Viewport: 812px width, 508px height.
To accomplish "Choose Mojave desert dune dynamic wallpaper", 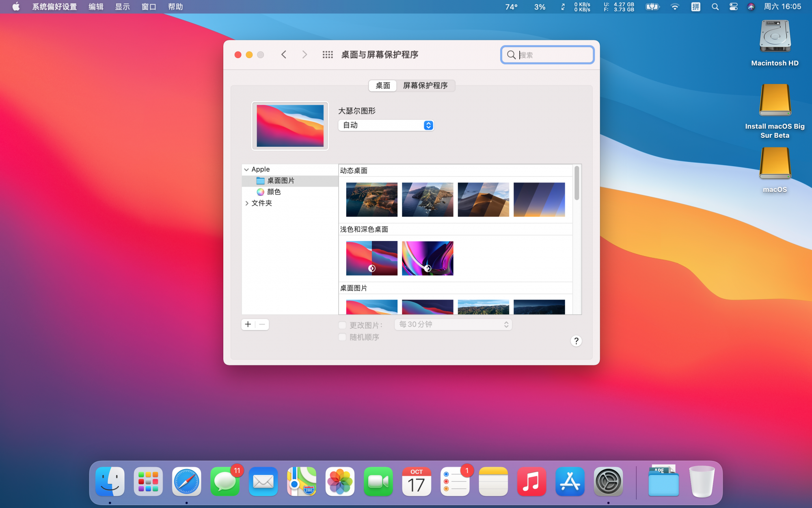I will 483,200.
